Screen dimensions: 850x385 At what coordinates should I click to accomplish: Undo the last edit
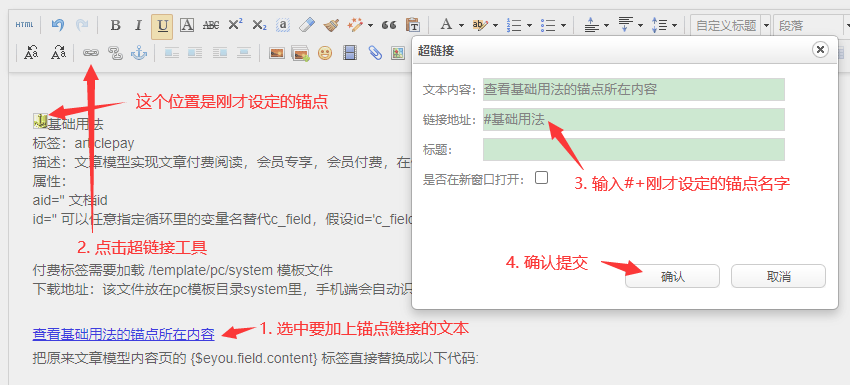point(58,25)
